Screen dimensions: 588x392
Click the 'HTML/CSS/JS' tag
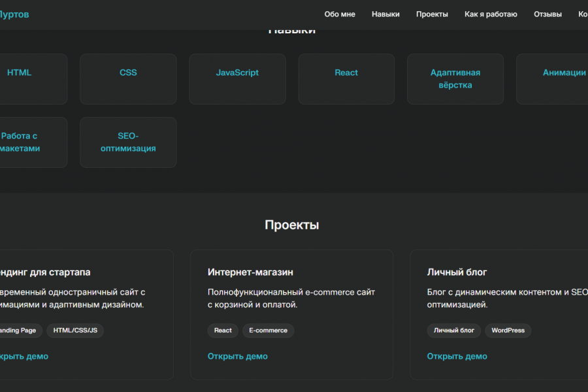(75, 331)
